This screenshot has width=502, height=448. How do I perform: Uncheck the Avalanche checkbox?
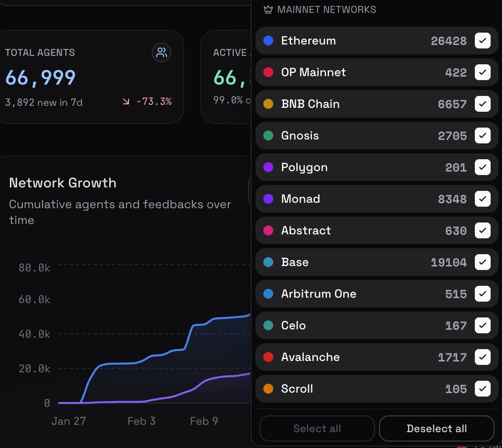(x=482, y=357)
